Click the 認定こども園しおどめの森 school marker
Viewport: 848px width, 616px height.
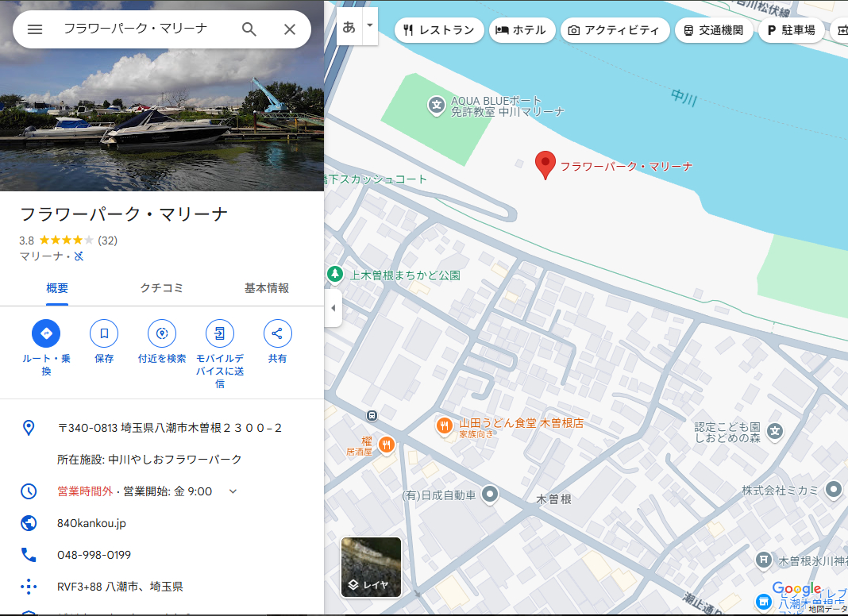click(775, 432)
